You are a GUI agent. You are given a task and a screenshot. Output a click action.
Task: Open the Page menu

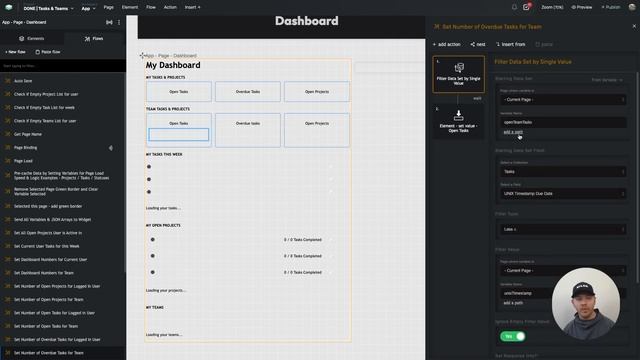click(109, 7)
